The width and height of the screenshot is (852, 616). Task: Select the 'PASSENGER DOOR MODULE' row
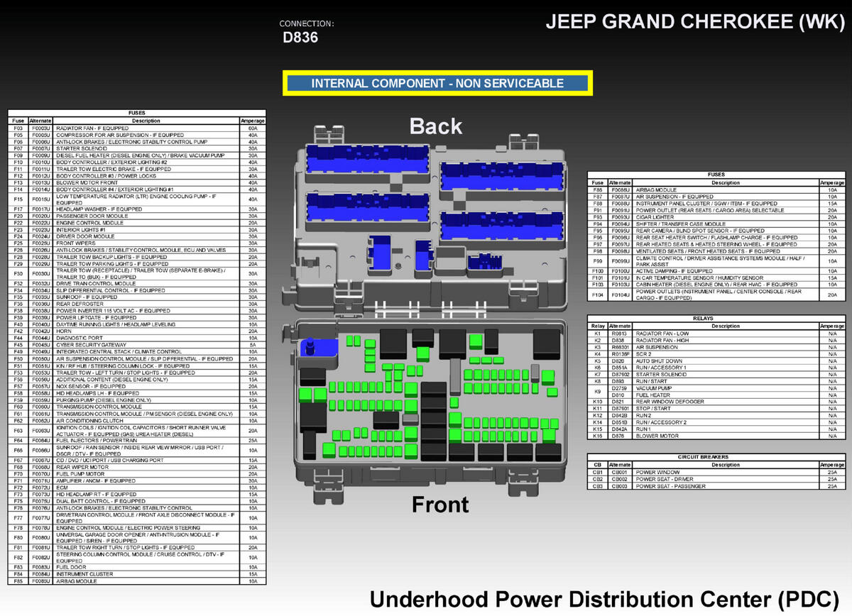[137, 216]
